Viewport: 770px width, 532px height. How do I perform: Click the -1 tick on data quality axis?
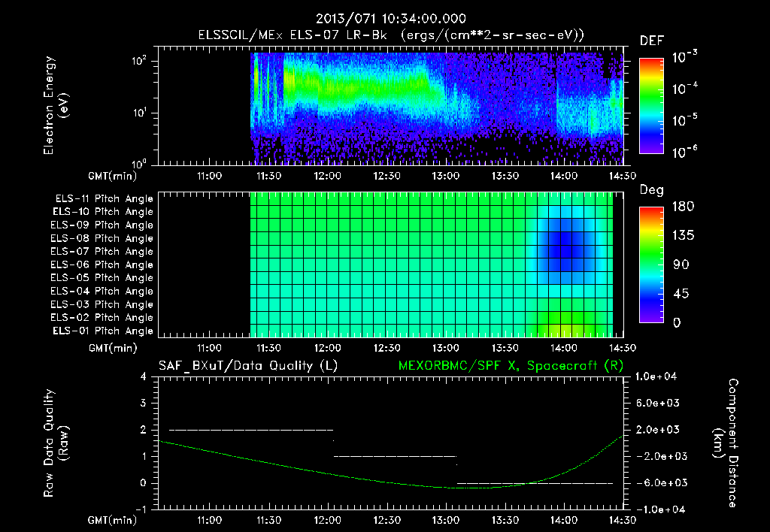click(141, 509)
